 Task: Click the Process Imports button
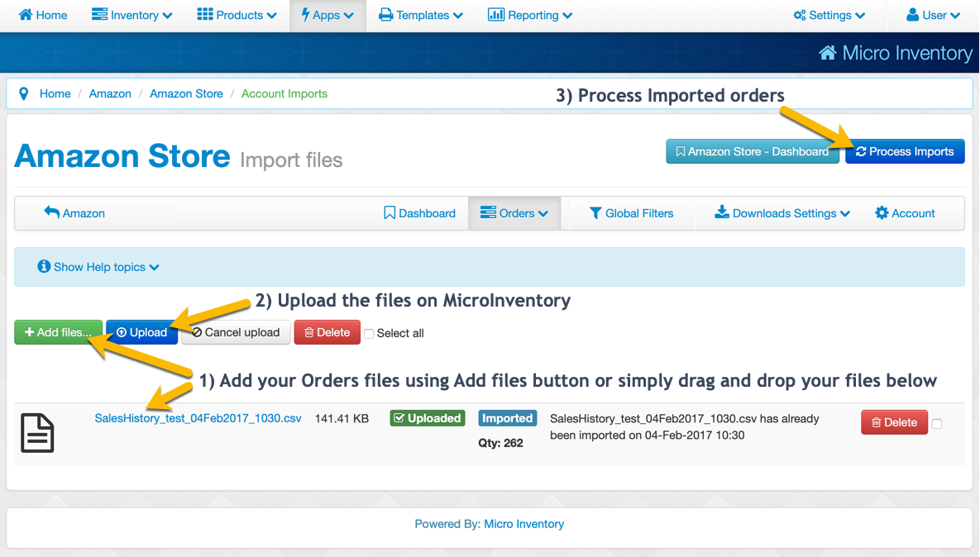click(905, 152)
